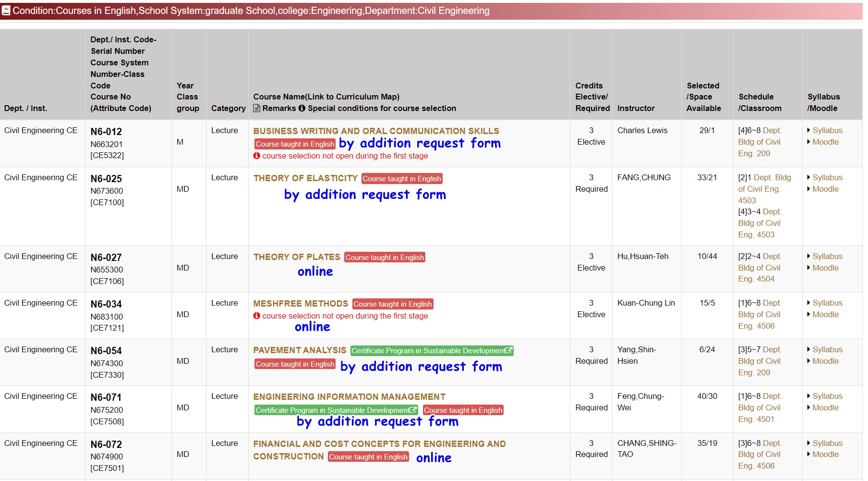Select course code N6-034
868x481 pixels.
pyautogui.click(x=106, y=304)
